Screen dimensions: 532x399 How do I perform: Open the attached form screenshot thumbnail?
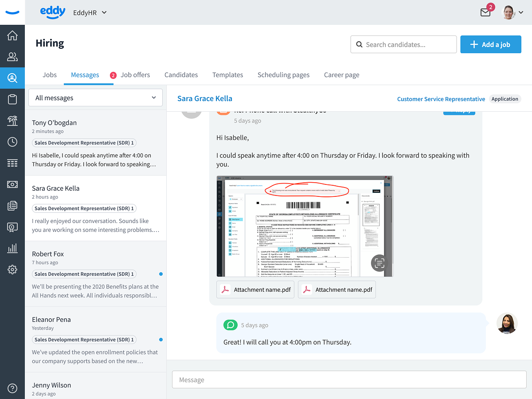click(x=305, y=226)
